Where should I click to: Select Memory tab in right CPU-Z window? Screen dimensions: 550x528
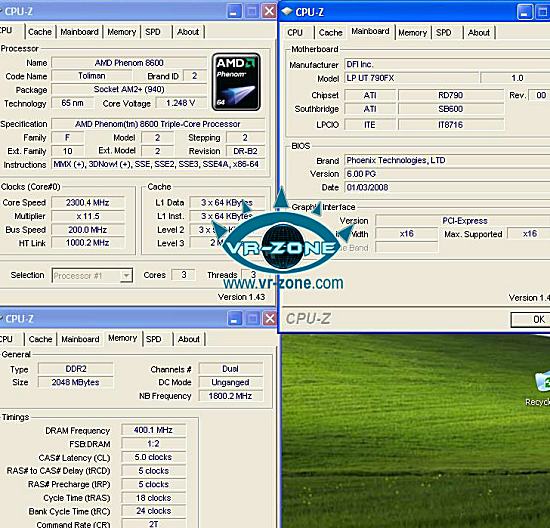point(413,33)
